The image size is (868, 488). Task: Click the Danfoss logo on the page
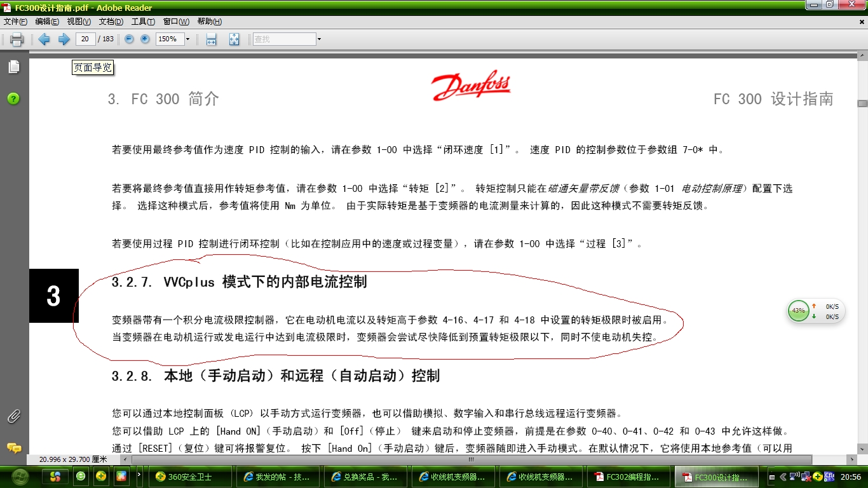(471, 85)
